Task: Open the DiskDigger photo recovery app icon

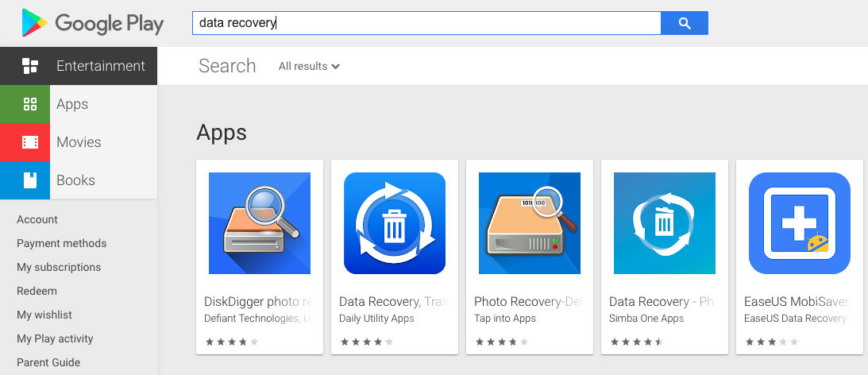Action: tap(260, 223)
